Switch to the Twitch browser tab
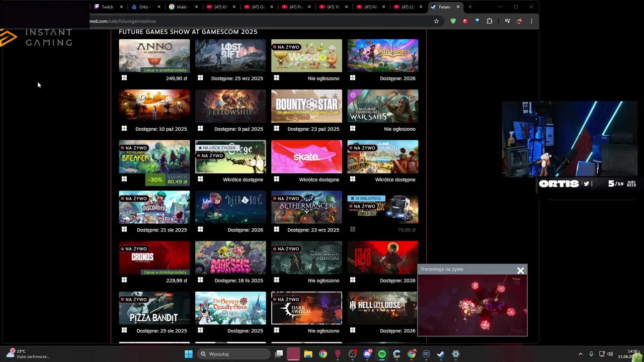The width and height of the screenshot is (644, 362). pos(107,7)
